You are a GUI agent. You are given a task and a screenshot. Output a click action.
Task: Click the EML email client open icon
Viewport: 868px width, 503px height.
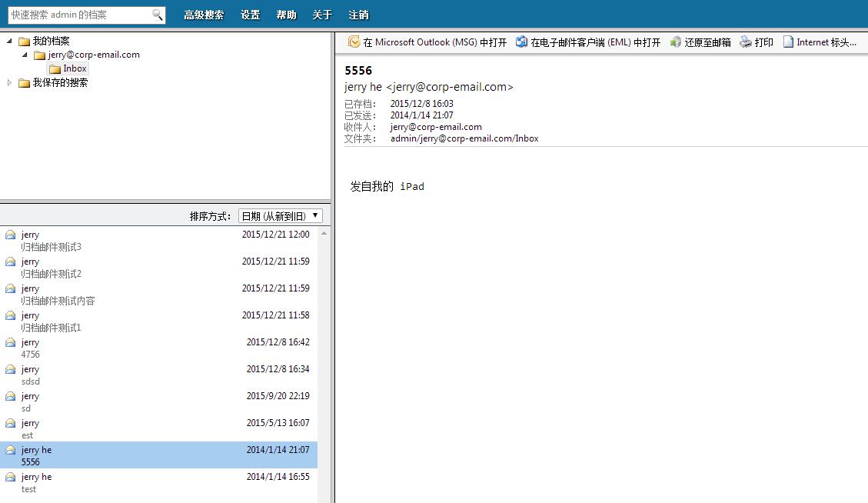pyautogui.click(x=521, y=42)
